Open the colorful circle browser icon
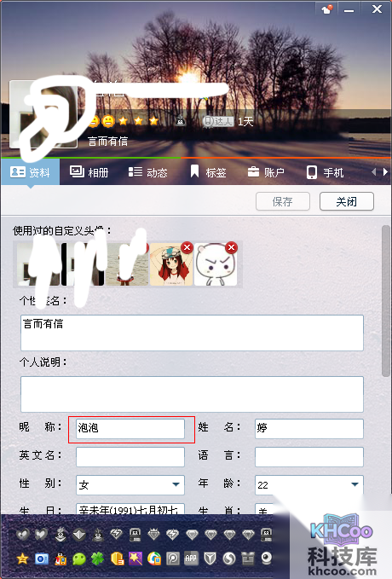Screen dimensions: 392x579 [154, 559]
